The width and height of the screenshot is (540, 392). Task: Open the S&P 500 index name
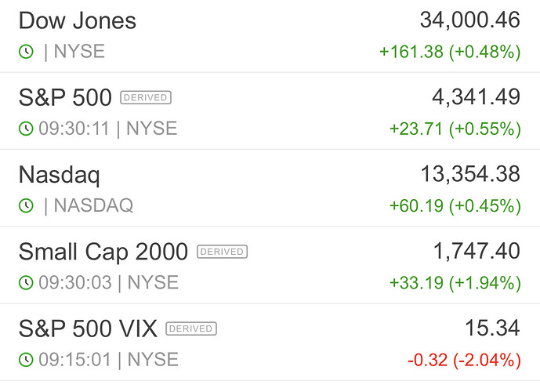(65, 98)
